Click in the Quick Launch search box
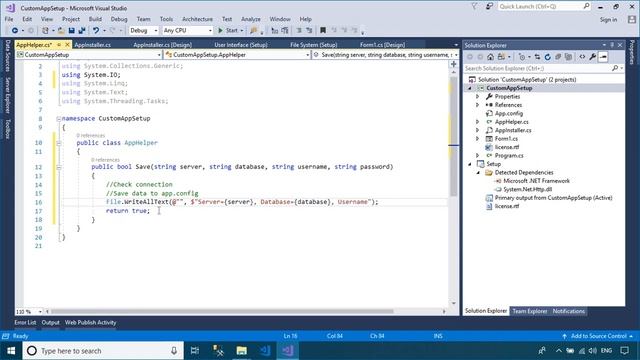640x360 pixels. [x=544, y=7]
